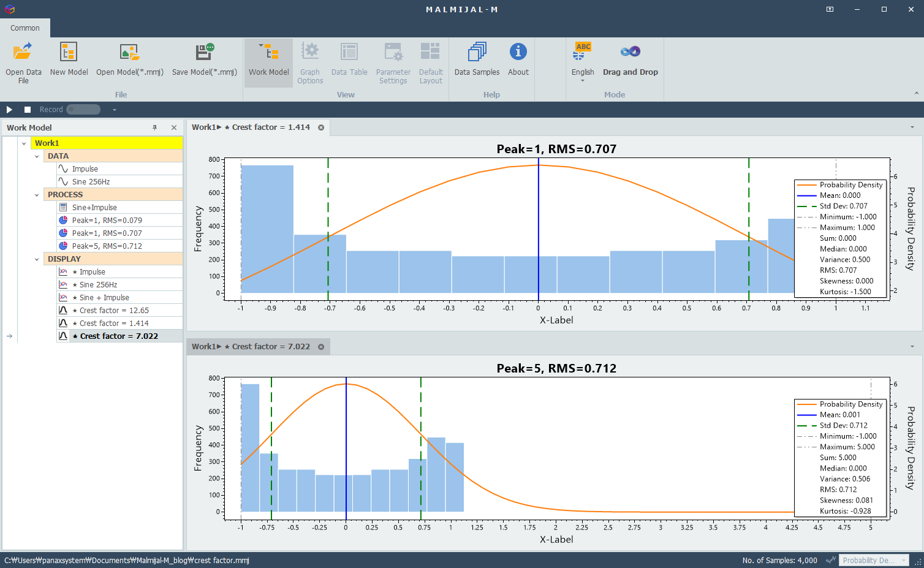
Task: Open a data file via Open Data File
Action: click(23, 62)
